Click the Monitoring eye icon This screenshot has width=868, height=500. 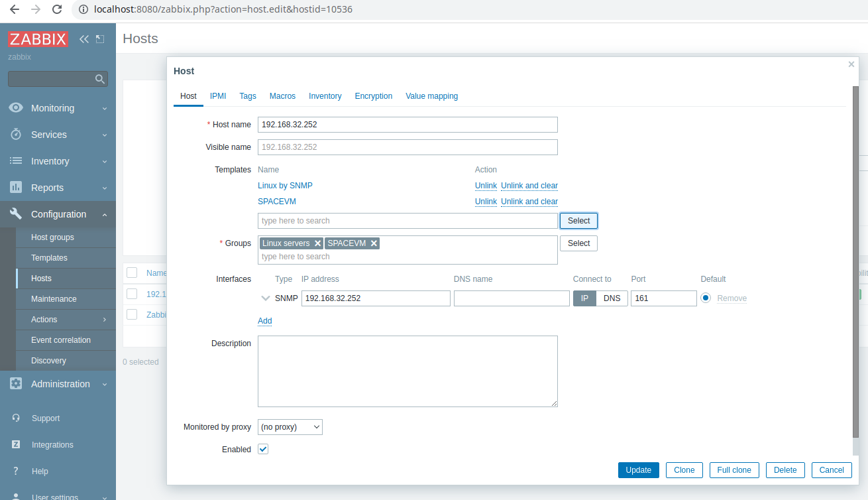[16, 108]
